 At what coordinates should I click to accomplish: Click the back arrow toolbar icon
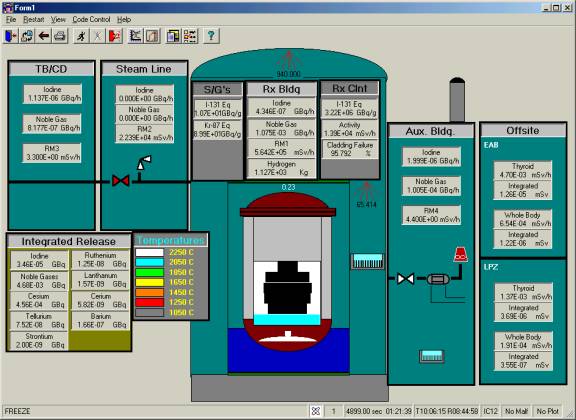44,36
